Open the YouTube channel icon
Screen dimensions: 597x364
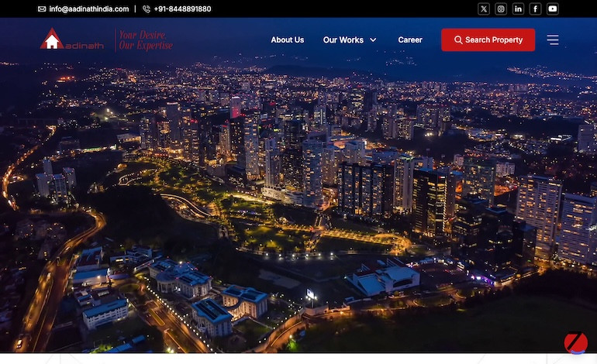[552, 9]
